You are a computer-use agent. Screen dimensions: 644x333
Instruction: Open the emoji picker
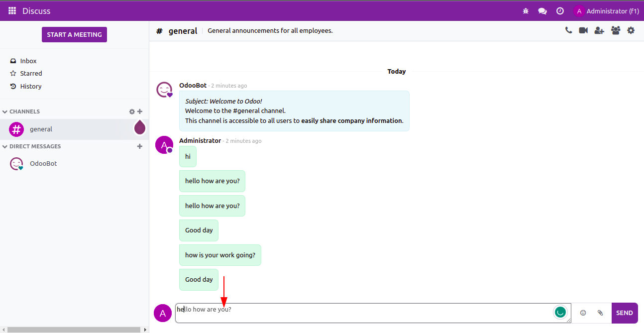[x=583, y=313]
